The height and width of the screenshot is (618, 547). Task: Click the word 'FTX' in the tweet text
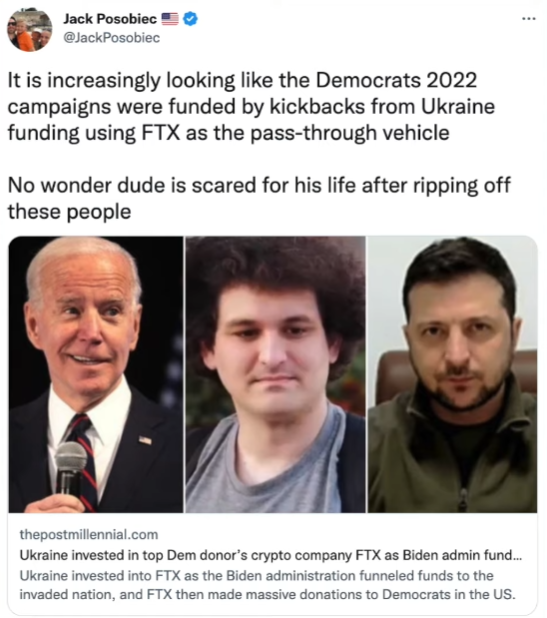click(161, 132)
